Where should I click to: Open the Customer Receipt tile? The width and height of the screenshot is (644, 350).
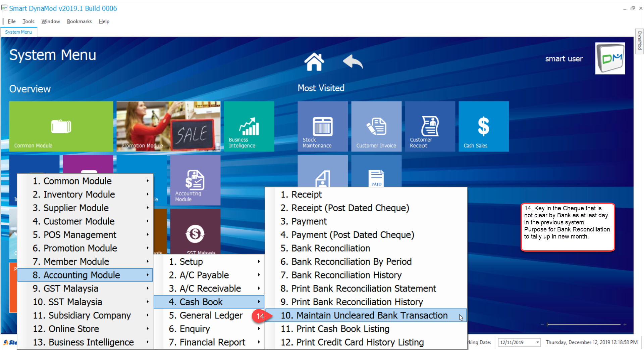pos(430,126)
